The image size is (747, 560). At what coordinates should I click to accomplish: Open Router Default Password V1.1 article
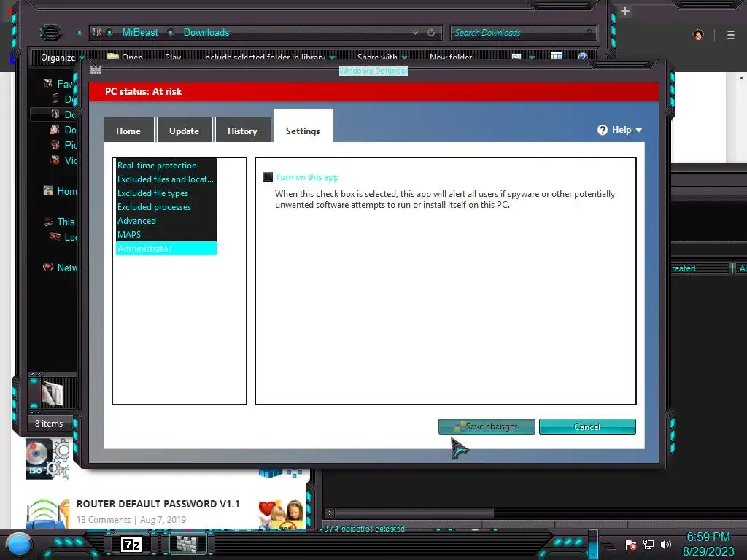[x=158, y=504]
